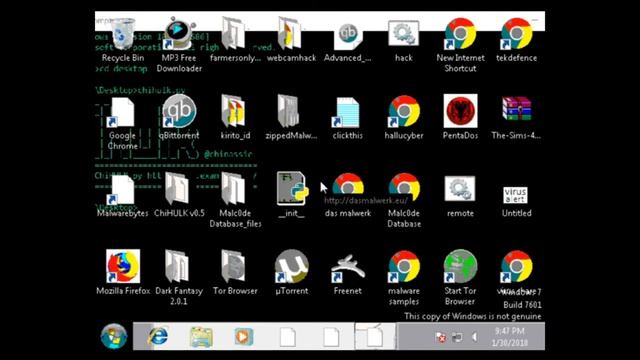
Task: Open the Recycle Bin desktop icon
Action: point(122,33)
